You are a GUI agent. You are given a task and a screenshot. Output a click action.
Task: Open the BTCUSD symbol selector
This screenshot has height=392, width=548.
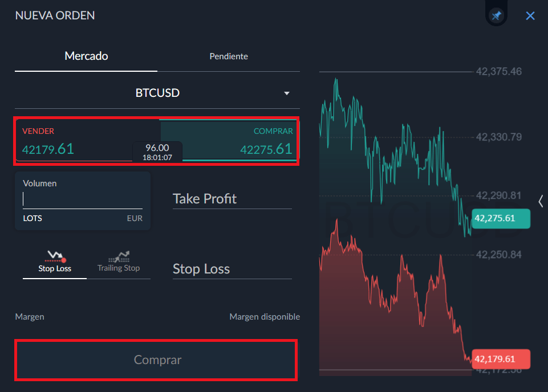[157, 93]
